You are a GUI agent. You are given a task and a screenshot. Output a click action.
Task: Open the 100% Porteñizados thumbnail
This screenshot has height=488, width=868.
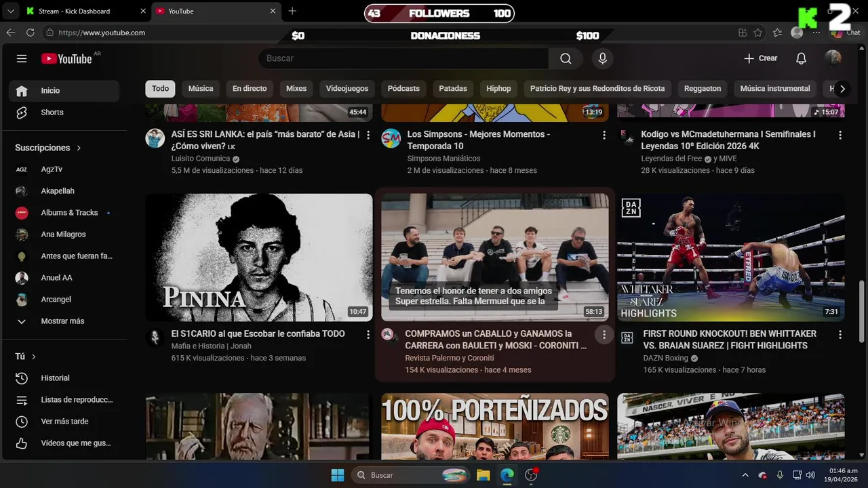(x=495, y=427)
